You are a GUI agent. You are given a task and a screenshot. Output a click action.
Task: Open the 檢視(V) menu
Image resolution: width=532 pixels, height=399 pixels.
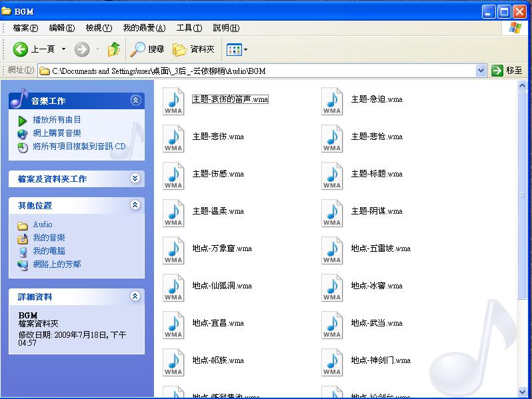tap(99, 28)
